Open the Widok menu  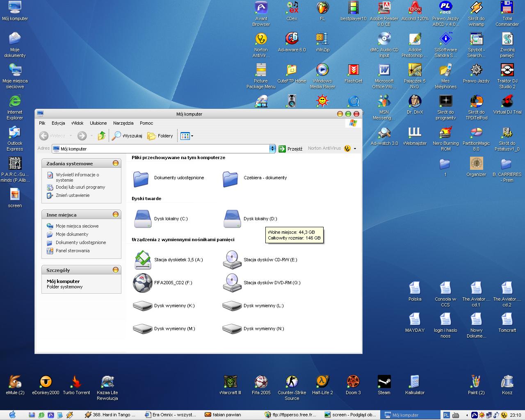[x=78, y=123]
